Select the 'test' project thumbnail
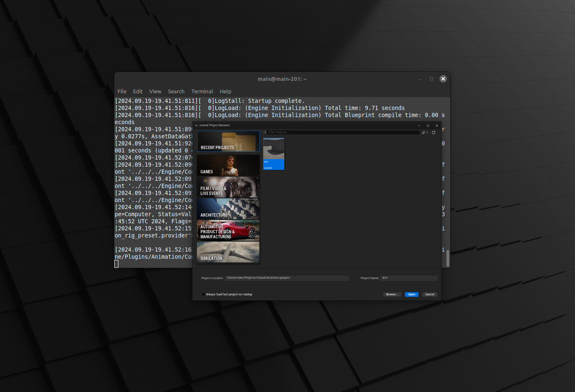The width and height of the screenshot is (575, 392). tap(274, 154)
